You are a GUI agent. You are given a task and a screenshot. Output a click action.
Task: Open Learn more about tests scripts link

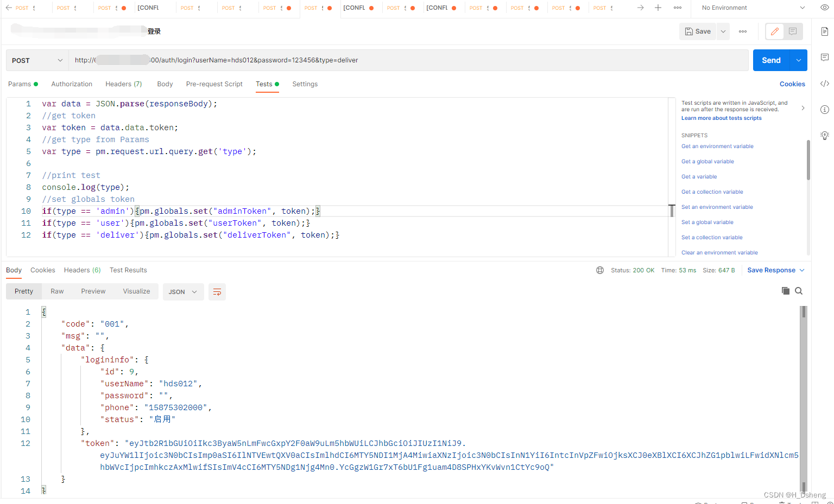click(721, 118)
